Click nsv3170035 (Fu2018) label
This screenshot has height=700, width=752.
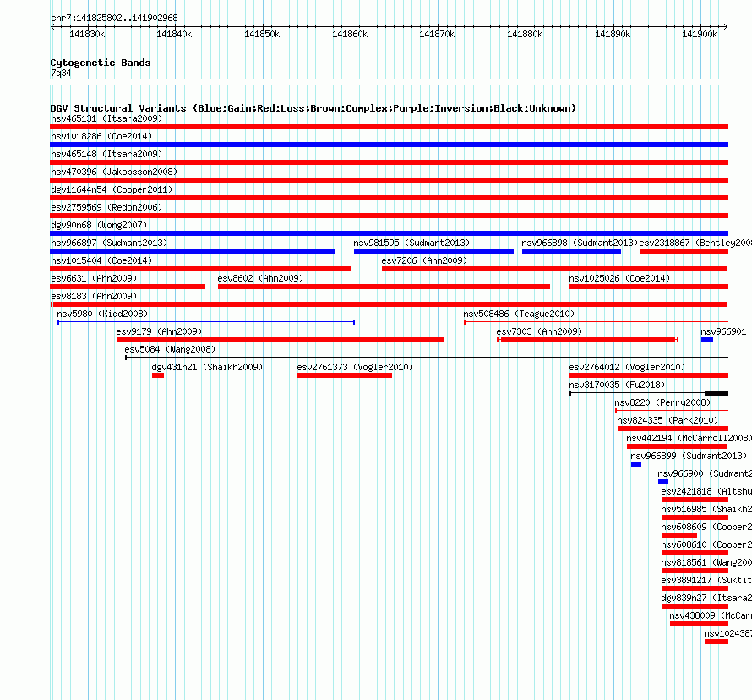[x=617, y=385]
